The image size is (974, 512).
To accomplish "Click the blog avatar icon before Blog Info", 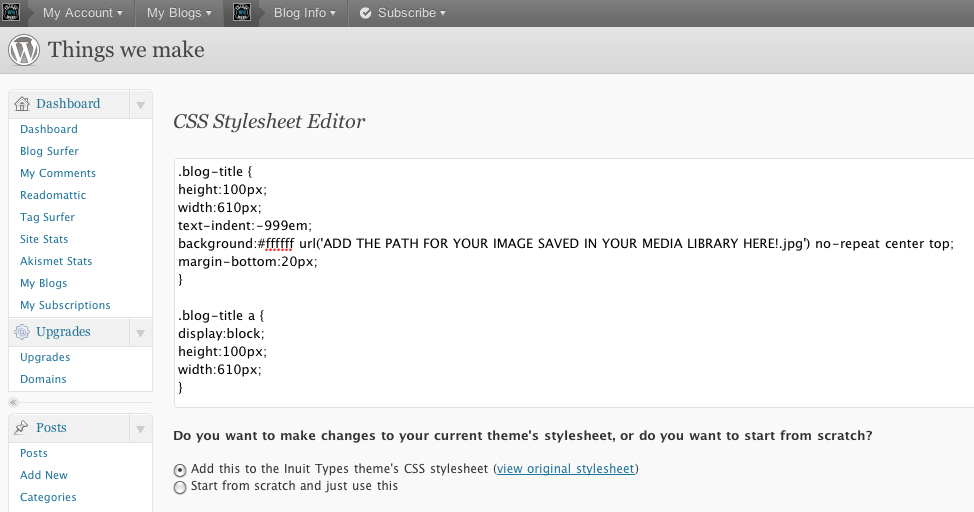I will point(242,13).
